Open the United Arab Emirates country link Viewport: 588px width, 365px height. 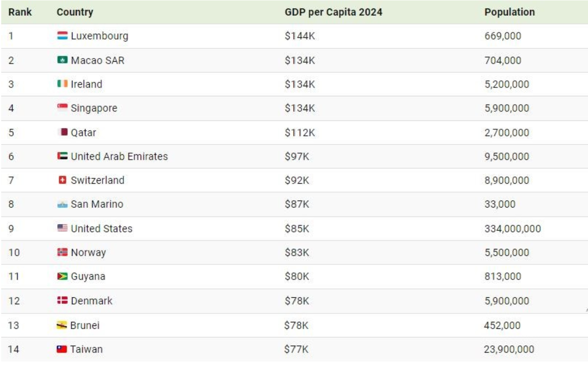[119, 156]
